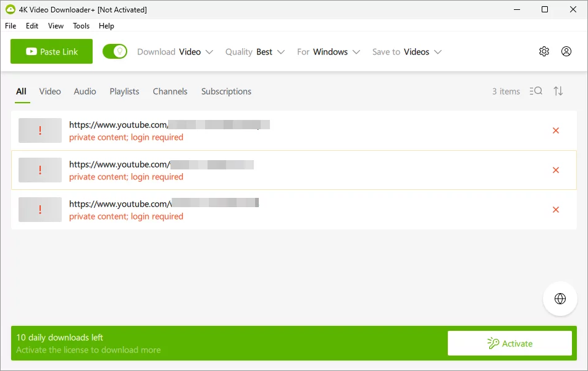Switch to the Video tab
The width and height of the screenshot is (588, 371).
click(50, 92)
